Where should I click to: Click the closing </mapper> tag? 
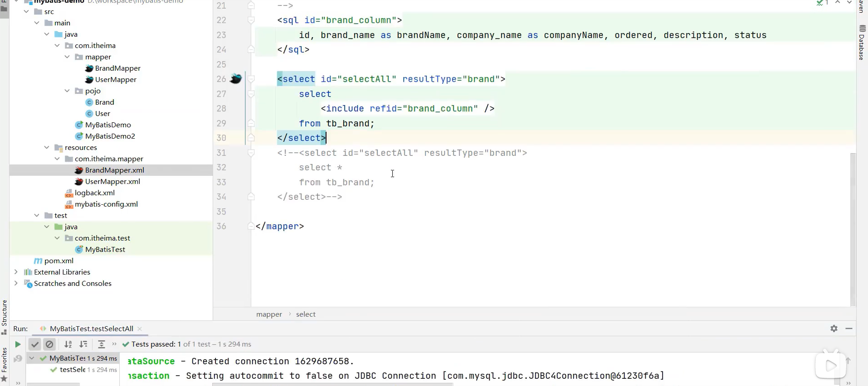280,226
